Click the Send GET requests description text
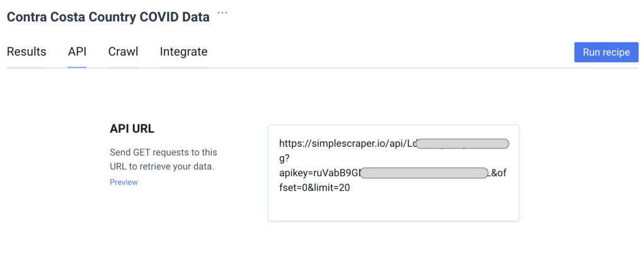The image size is (644, 262). [x=163, y=152]
